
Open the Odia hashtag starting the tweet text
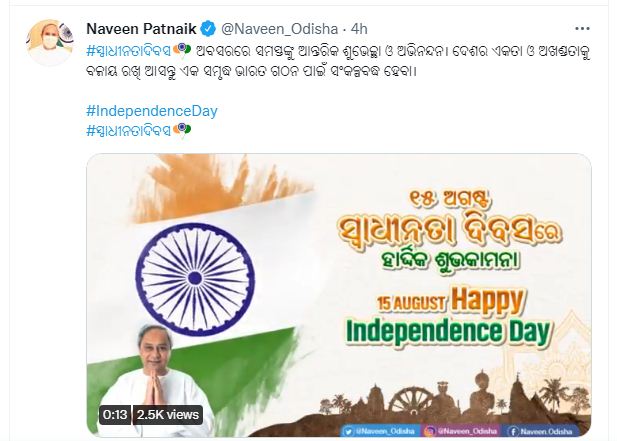click(x=129, y=50)
